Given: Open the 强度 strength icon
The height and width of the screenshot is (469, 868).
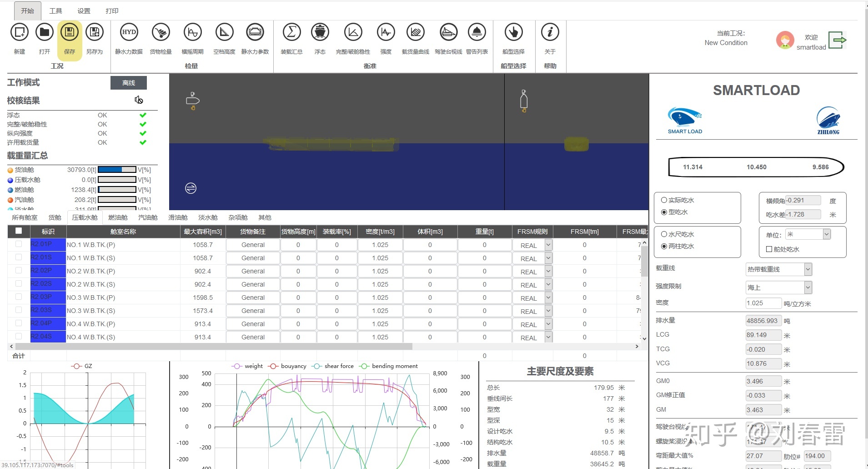Looking at the screenshot, I should click(386, 32).
